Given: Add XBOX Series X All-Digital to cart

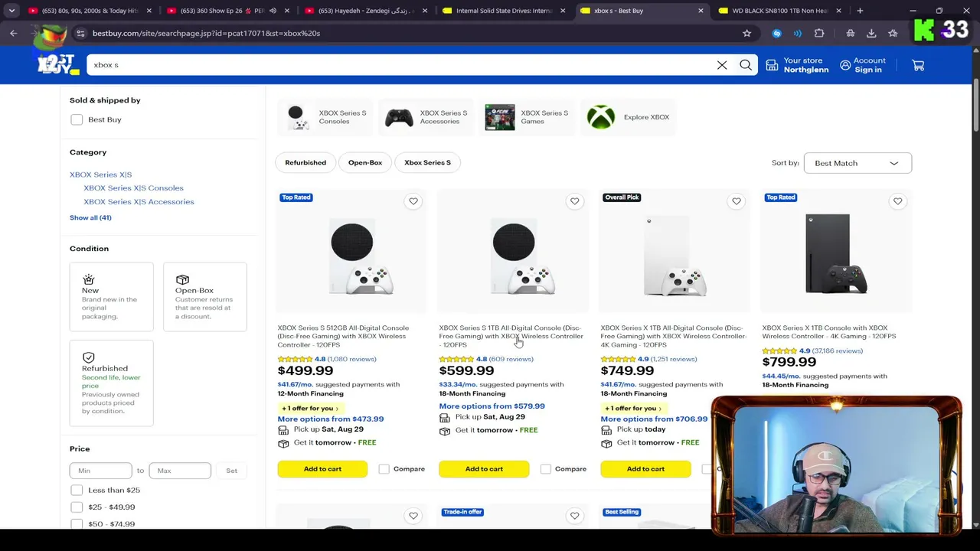Looking at the screenshot, I should 645,469.
